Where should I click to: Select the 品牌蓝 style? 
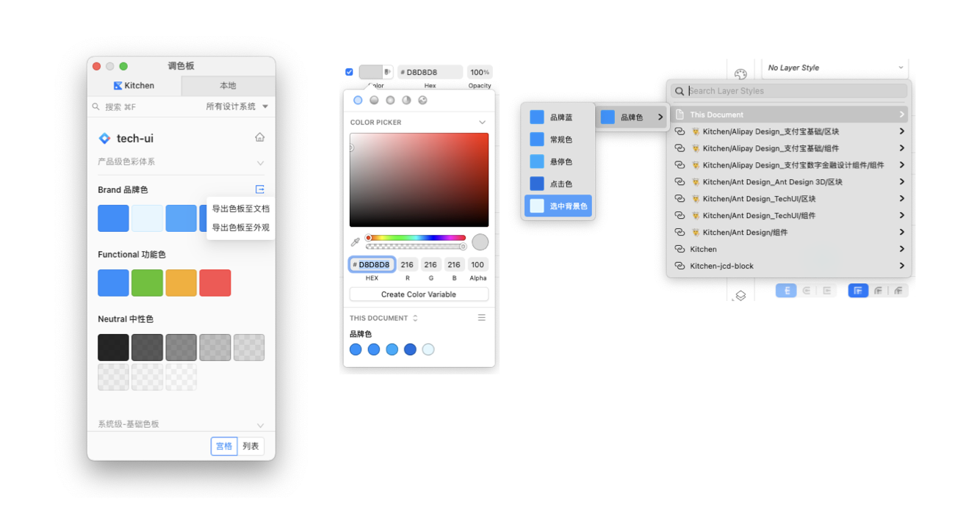click(558, 117)
